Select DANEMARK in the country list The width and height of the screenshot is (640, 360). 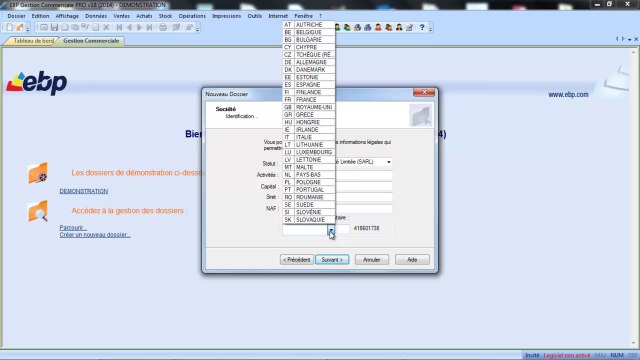(x=309, y=70)
